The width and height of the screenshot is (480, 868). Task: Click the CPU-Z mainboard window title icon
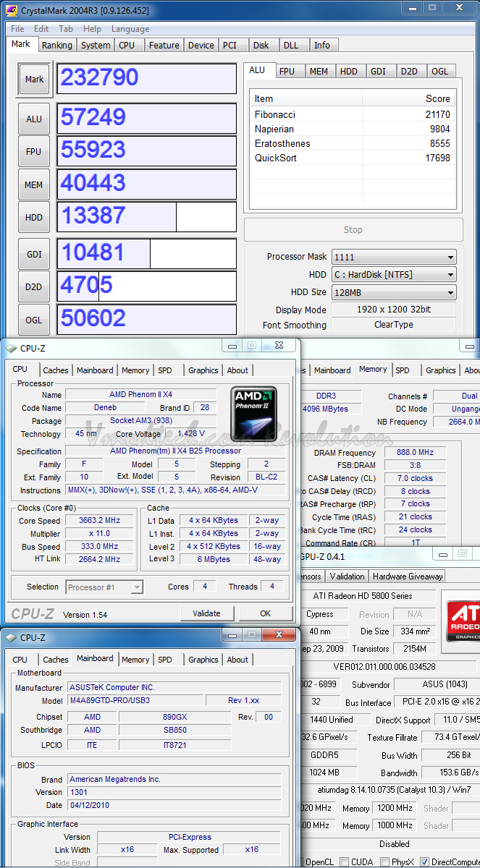[11, 637]
